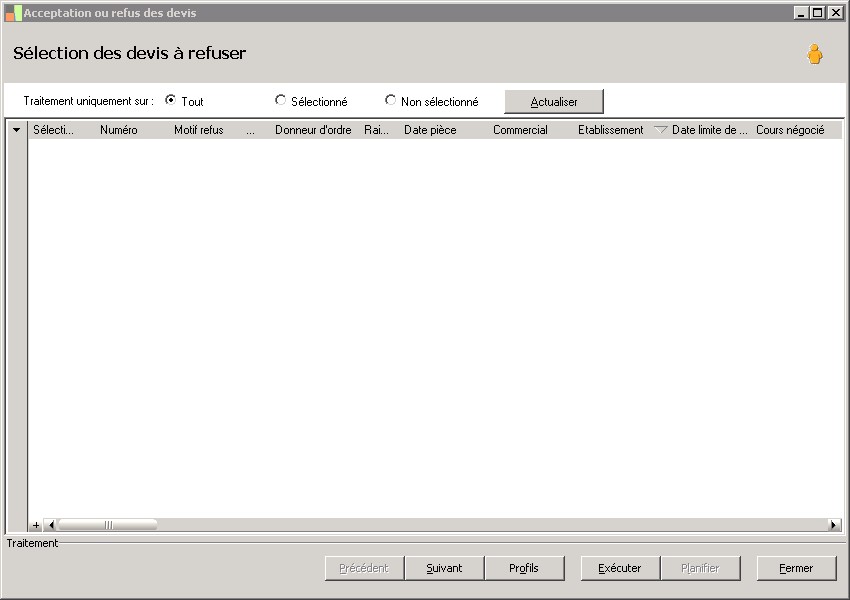Click the Date limite de ... column header
This screenshot has height=600, width=850.
[709, 130]
